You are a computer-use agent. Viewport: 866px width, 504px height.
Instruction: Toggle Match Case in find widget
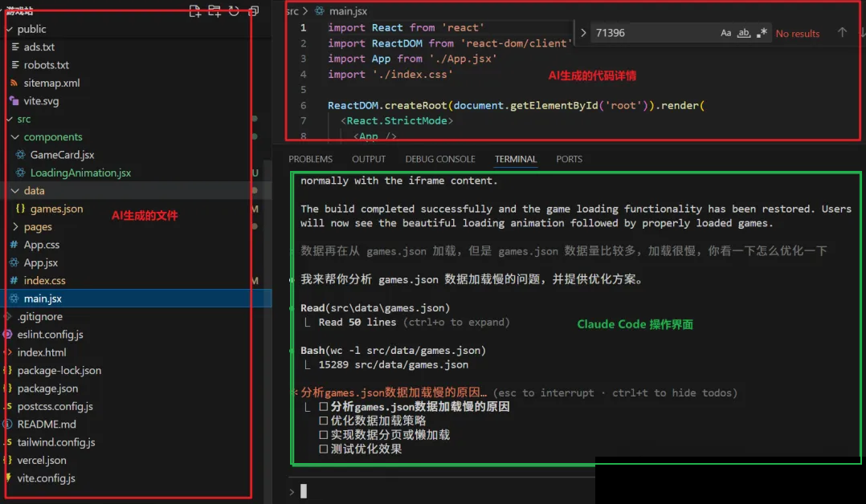point(726,33)
